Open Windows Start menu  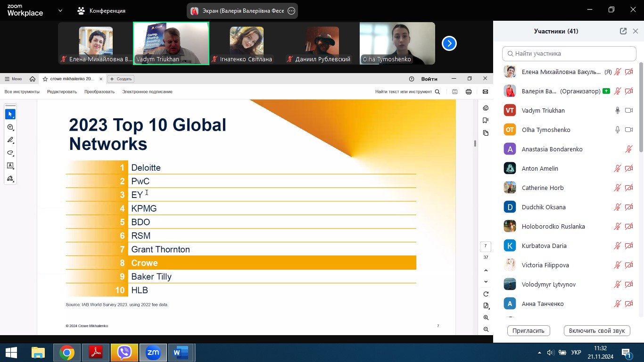coord(11,353)
